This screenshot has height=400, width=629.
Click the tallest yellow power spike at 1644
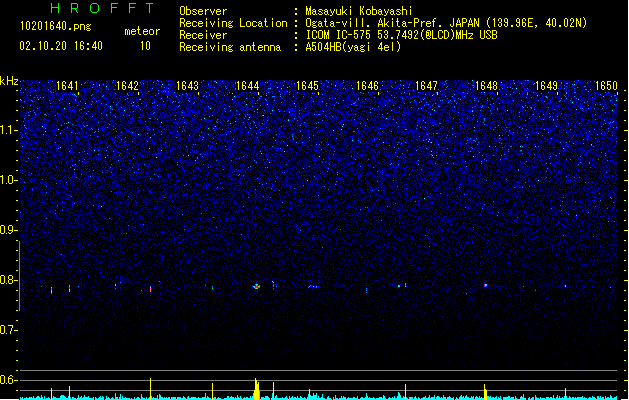256,388
